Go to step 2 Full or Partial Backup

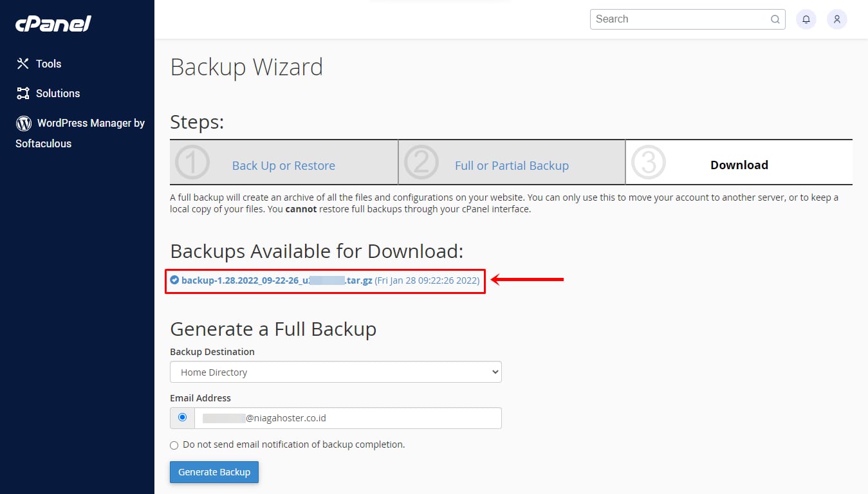pyautogui.click(x=512, y=165)
